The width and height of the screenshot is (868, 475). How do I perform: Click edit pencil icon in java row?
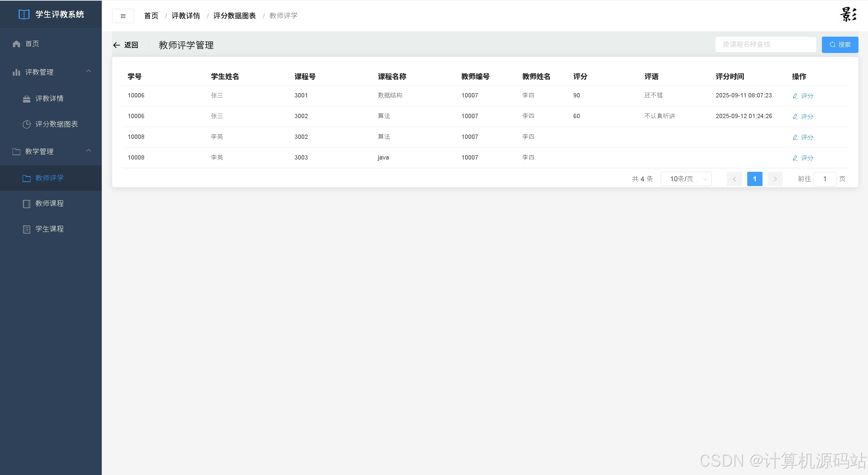click(795, 158)
